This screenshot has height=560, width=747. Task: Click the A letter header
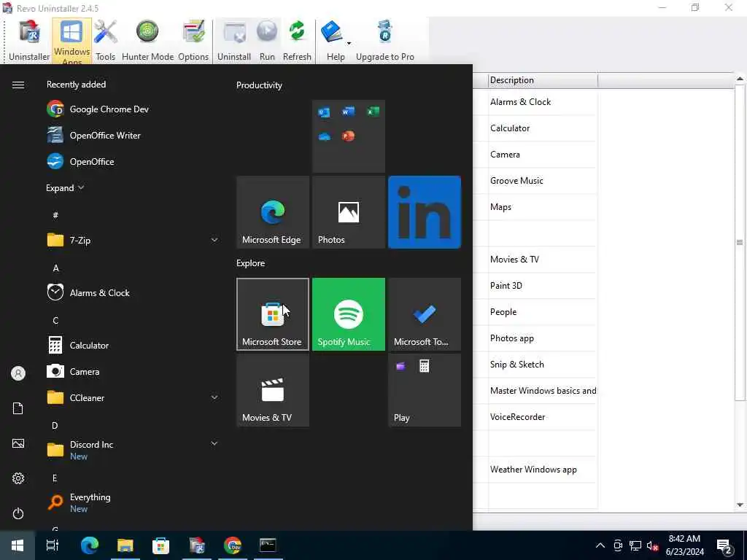[55, 268]
